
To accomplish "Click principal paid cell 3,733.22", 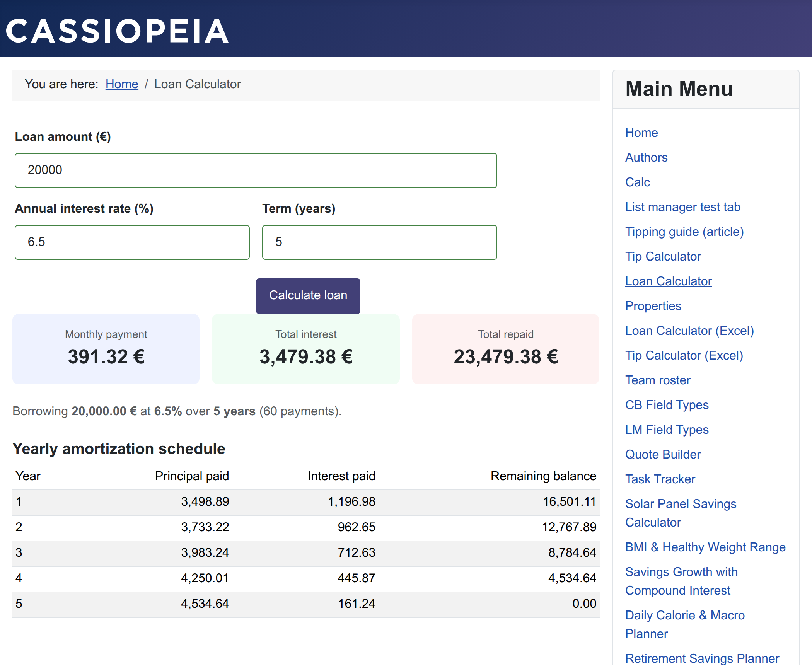I will pos(205,527).
